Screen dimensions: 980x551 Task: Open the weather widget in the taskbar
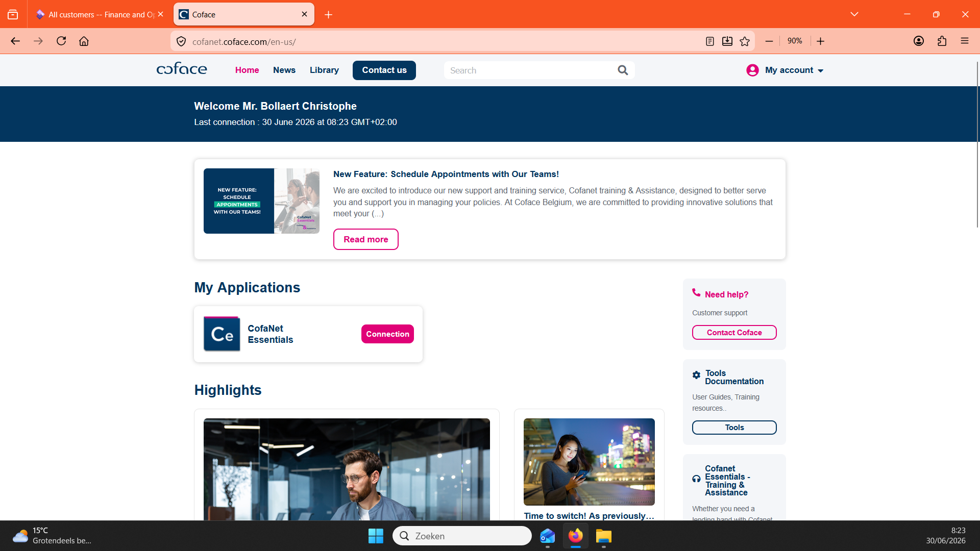click(x=51, y=536)
